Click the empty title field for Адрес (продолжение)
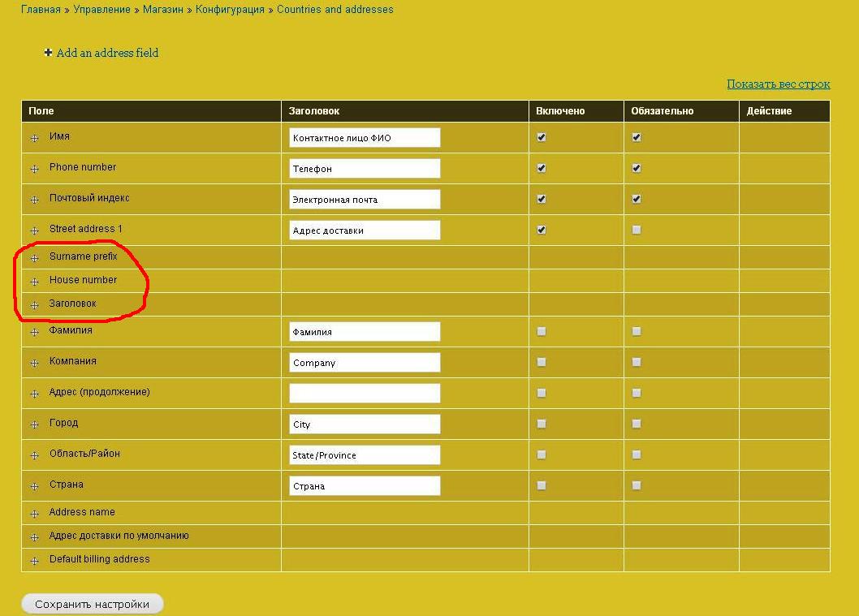This screenshot has width=859, height=616. (365, 394)
